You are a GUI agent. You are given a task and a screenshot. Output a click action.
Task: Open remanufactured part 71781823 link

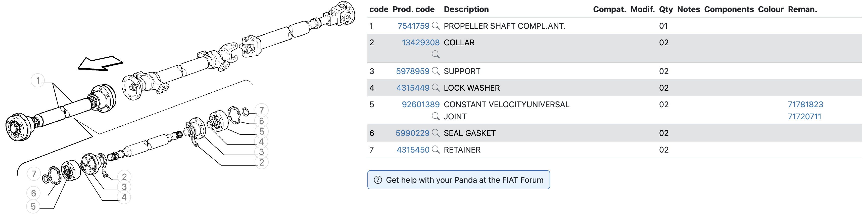805,105
